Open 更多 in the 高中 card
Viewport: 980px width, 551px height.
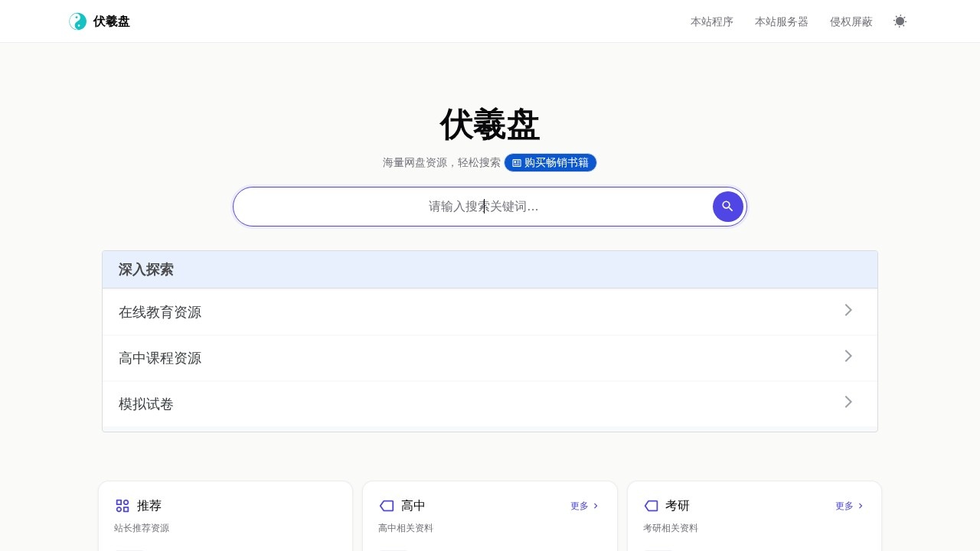(x=585, y=506)
